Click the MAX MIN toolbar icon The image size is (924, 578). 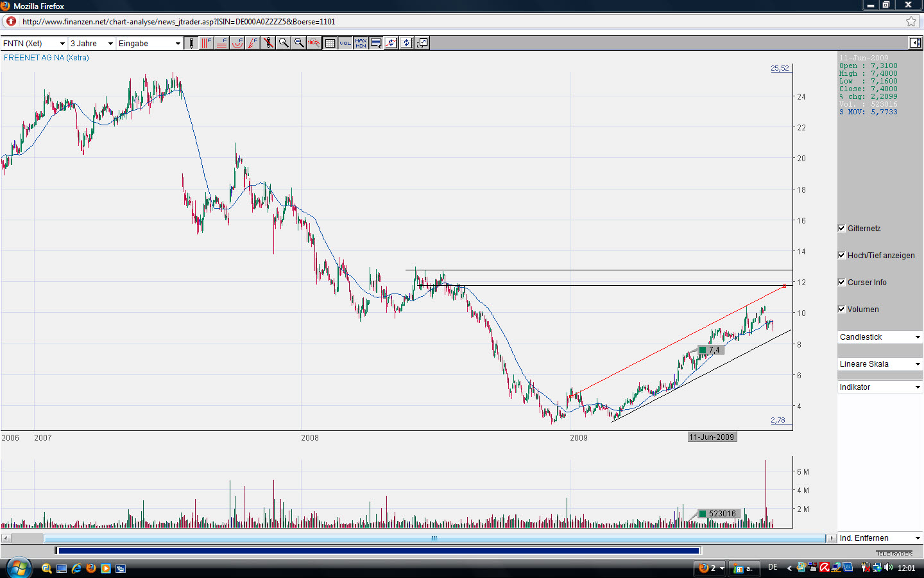pos(361,43)
